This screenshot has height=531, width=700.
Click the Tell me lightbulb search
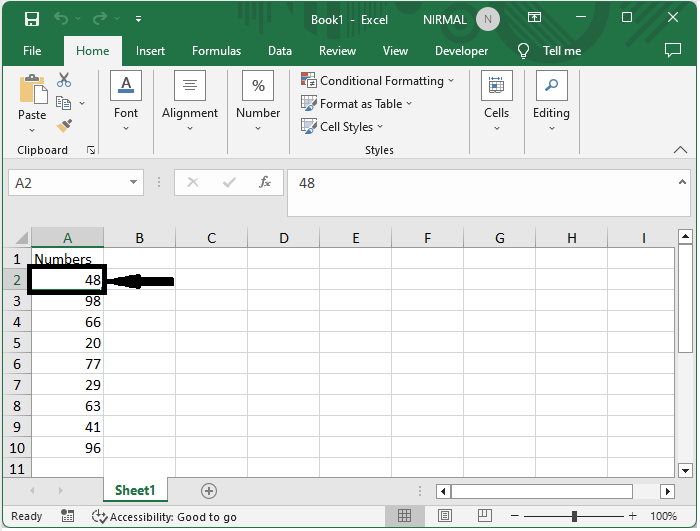(549, 51)
